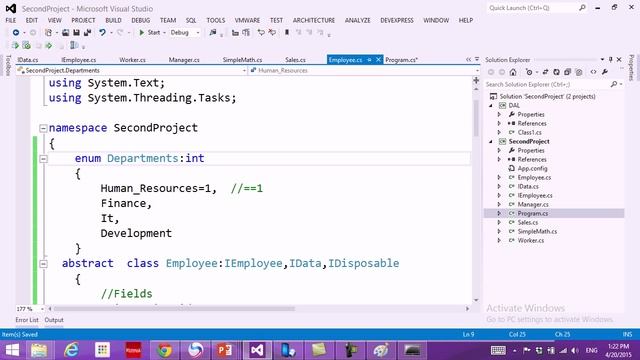Select Program.cs in Solution Explorer
Screen dimensions: 640x360
click(x=533, y=213)
